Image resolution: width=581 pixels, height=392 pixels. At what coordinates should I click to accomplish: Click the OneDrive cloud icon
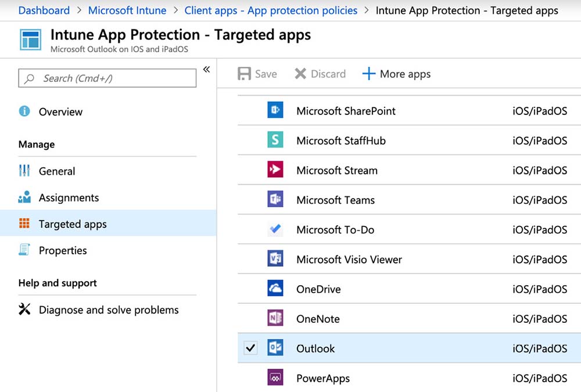275,289
